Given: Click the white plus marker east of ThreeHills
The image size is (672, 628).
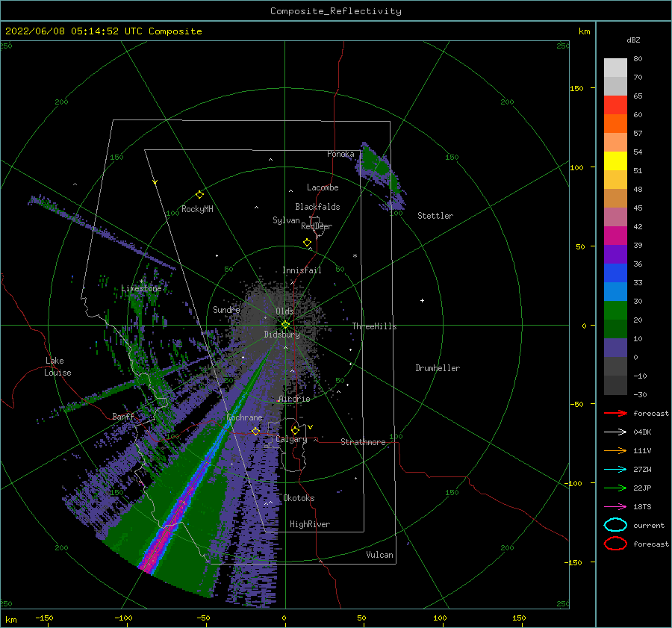Looking at the screenshot, I should tap(422, 300).
